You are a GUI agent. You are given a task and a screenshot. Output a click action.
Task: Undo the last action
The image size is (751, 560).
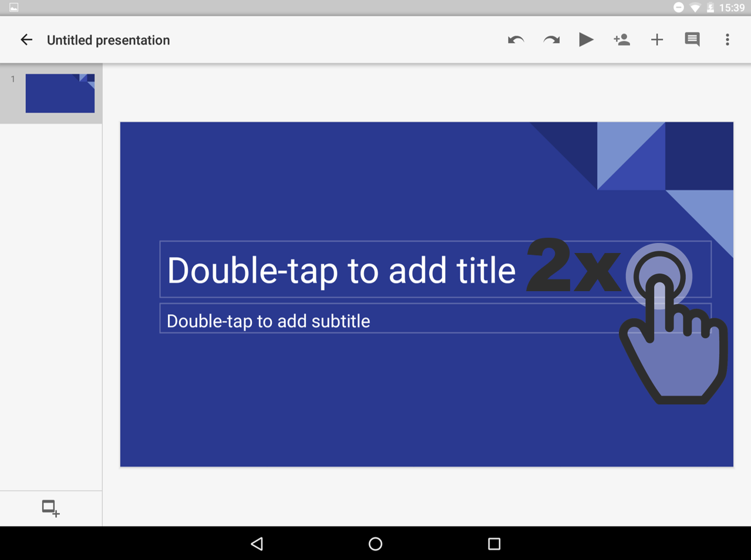click(x=516, y=40)
